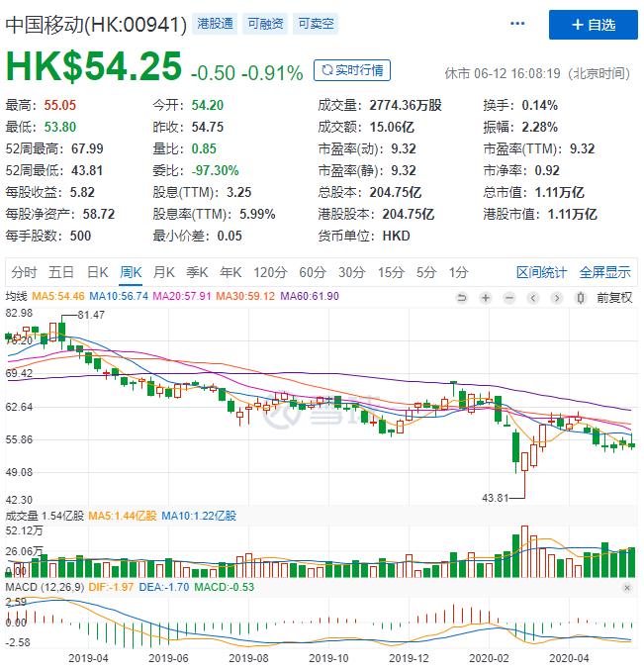
Task: Select the 季K tab
Action: coord(197,272)
